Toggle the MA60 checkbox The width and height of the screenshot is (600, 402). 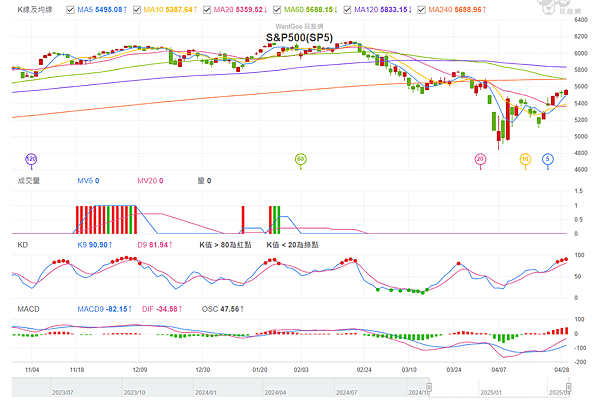(277, 10)
